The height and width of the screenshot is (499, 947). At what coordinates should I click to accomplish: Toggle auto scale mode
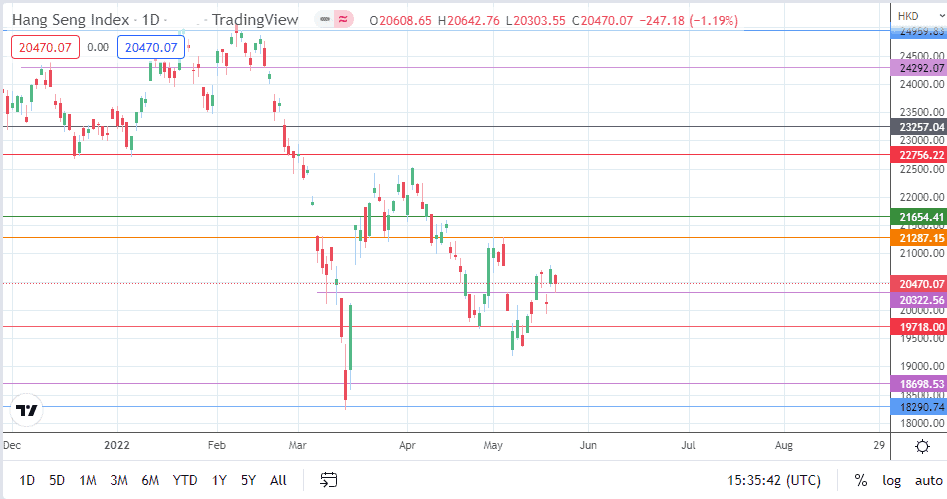(928, 480)
